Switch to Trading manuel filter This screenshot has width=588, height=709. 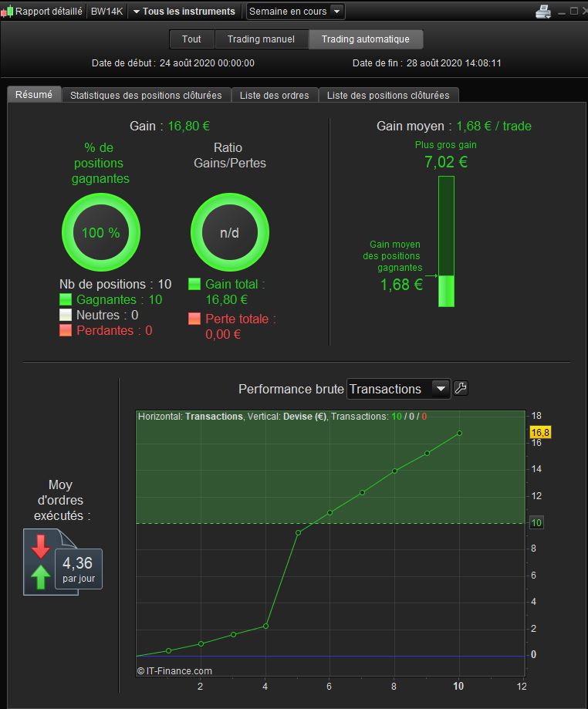[261, 39]
